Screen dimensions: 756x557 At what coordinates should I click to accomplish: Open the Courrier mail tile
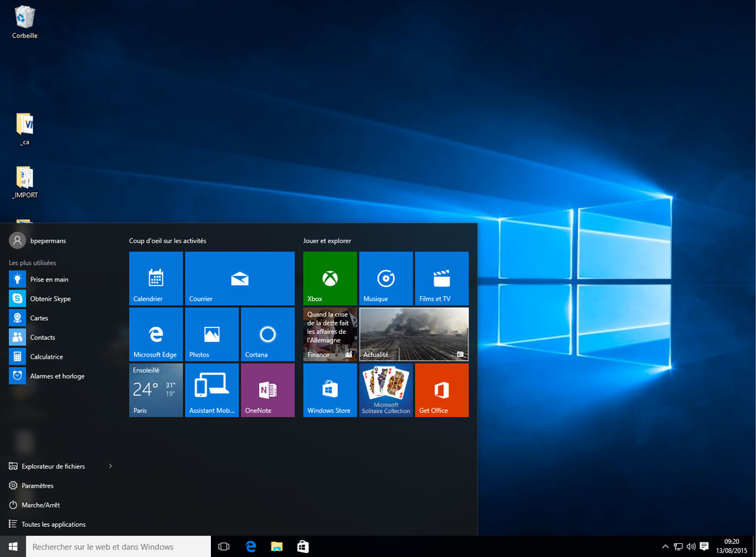(x=240, y=278)
